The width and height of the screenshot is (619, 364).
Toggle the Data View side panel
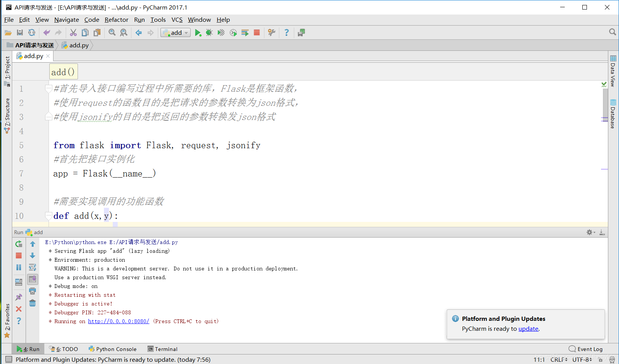point(613,71)
